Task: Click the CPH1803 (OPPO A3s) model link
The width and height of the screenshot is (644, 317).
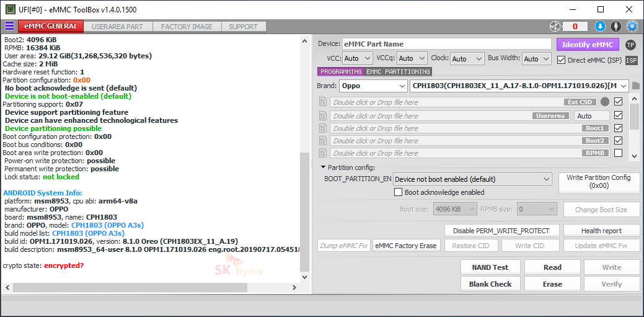Action: 108,225
